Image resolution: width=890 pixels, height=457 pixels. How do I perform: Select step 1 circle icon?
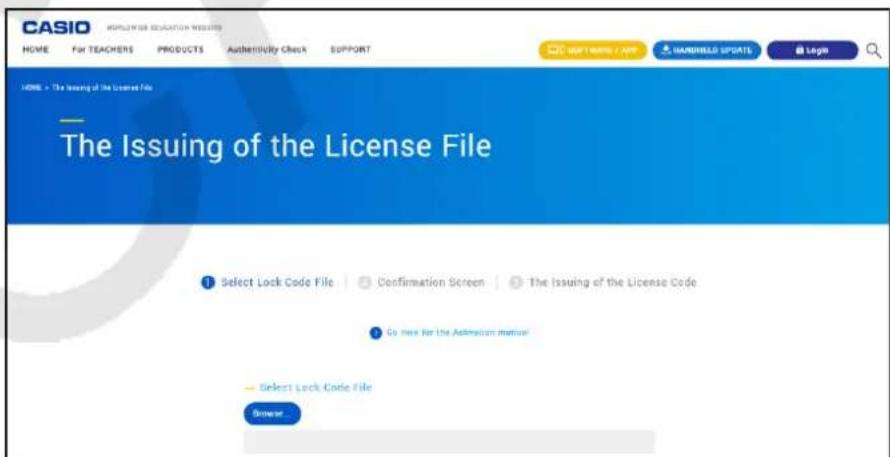(x=208, y=282)
